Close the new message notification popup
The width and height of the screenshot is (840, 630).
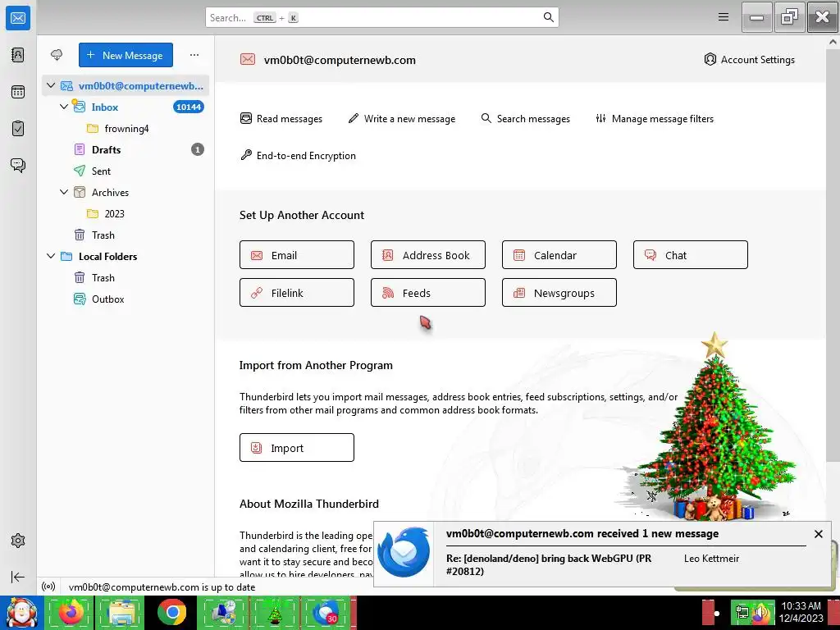click(x=818, y=533)
